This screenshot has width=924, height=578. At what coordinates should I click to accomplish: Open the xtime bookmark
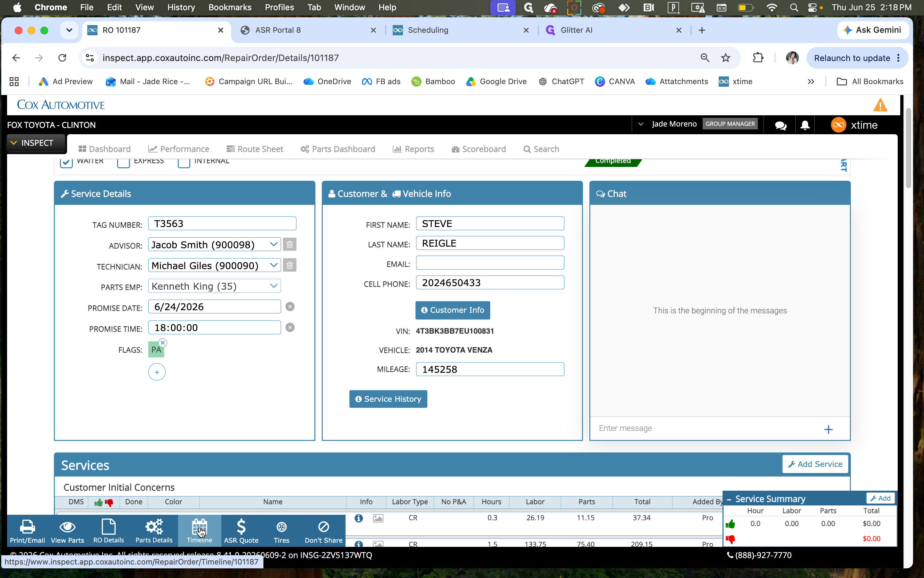pos(736,82)
